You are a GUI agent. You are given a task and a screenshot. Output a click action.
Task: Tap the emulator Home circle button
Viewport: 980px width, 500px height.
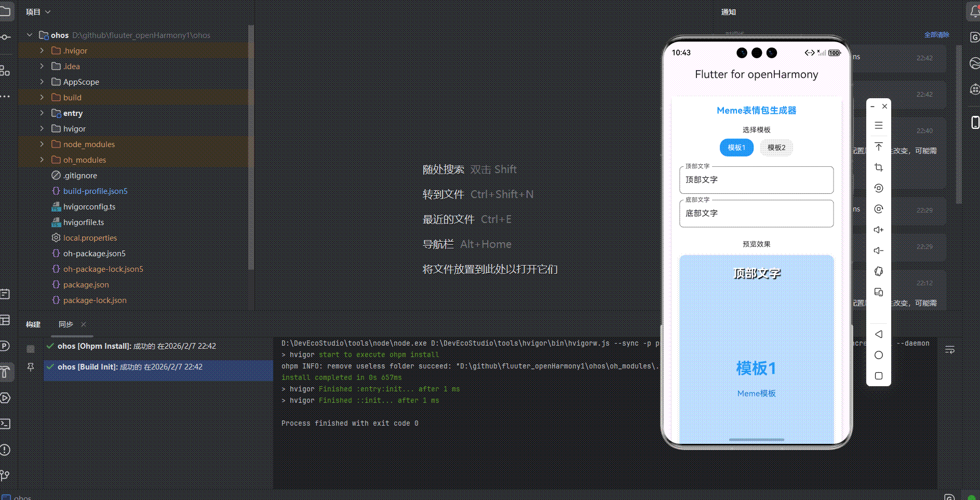878,355
